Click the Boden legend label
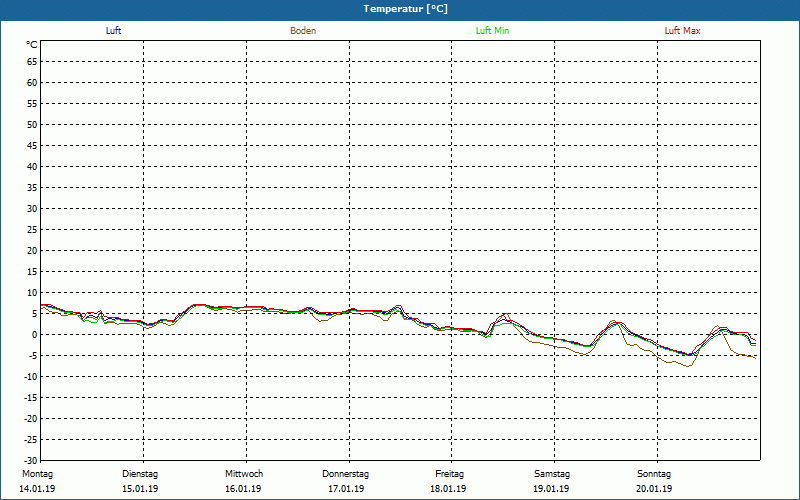Screen dimensions: 800x500 (303, 31)
